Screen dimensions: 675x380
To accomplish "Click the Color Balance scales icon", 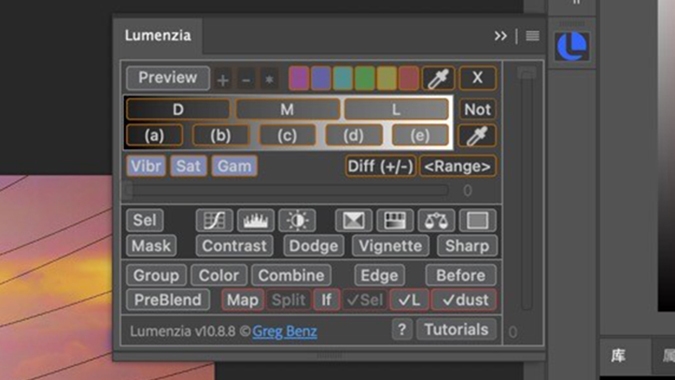I will (436, 220).
